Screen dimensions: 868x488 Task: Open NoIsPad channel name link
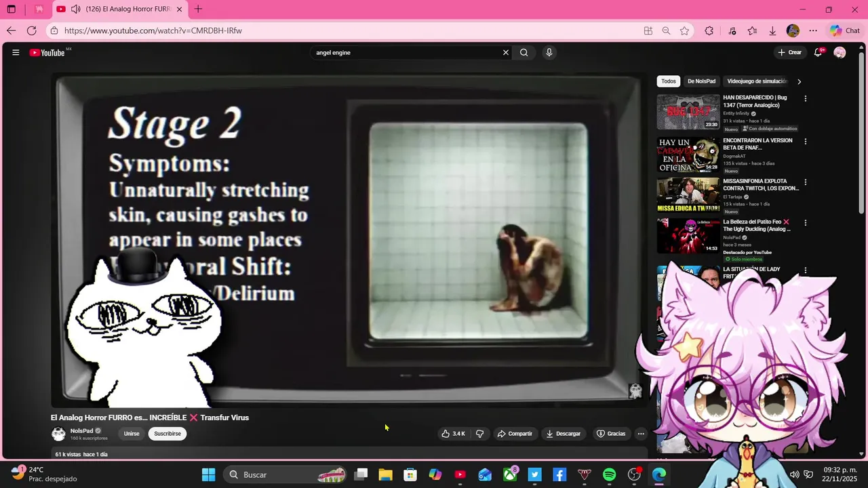pos(81,431)
